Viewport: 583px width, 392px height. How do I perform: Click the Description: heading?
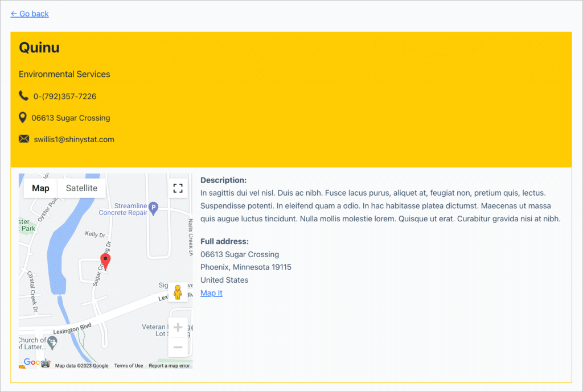[223, 180]
